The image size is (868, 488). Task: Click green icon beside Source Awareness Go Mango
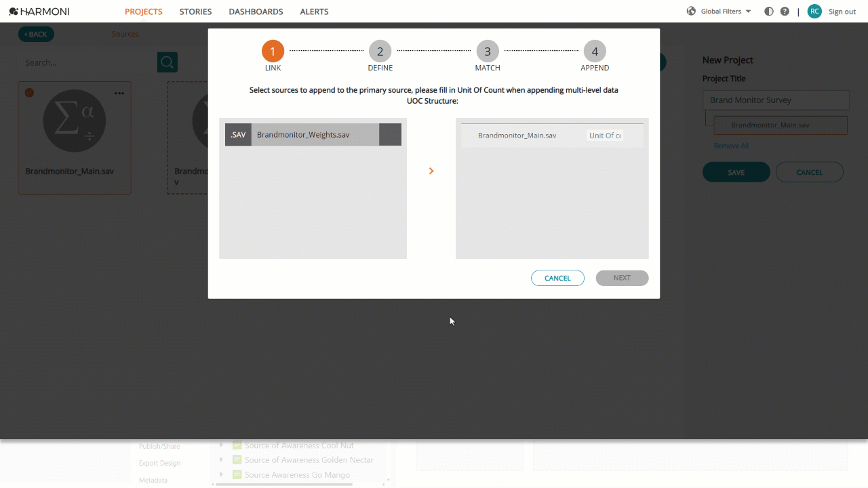click(237, 475)
